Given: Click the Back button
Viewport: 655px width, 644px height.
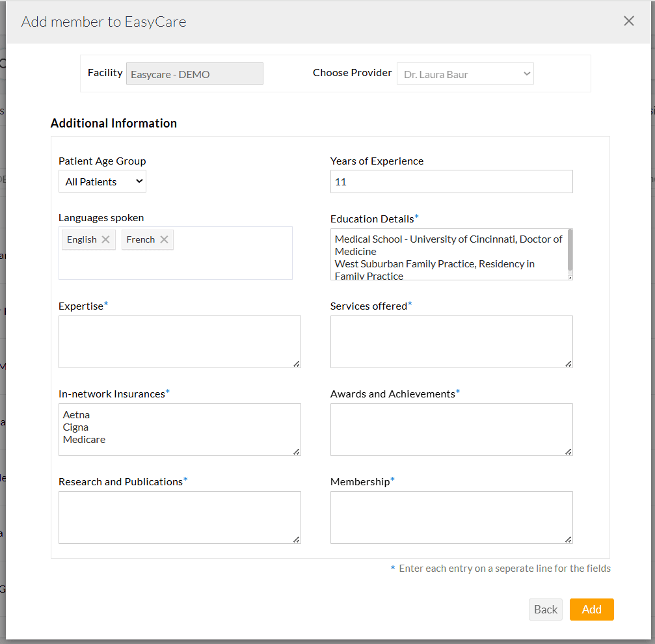Looking at the screenshot, I should (x=545, y=610).
